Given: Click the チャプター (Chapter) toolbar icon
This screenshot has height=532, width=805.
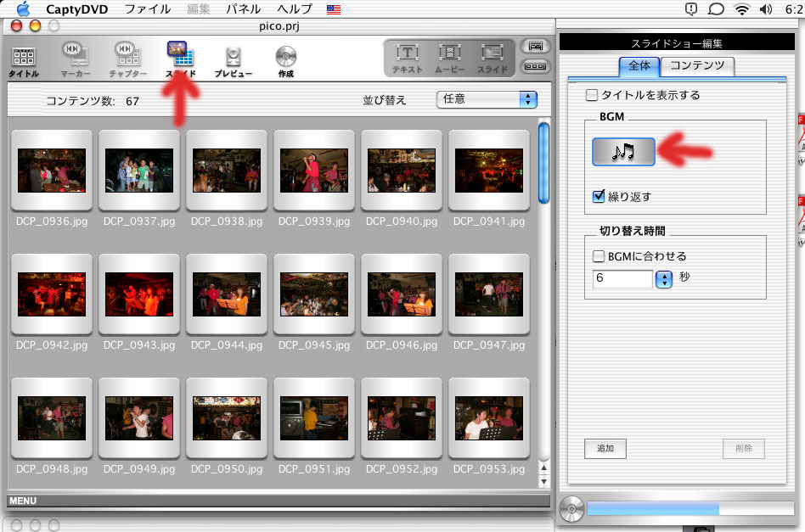Looking at the screenshot, I should [x=127, y=59].
